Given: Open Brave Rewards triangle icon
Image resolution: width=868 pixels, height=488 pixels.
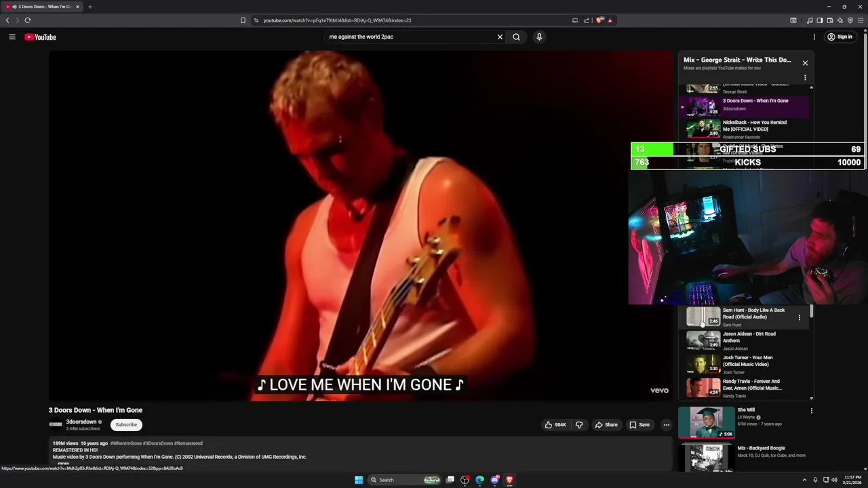Looking at the screenshot, I should [x=610, y=20].
